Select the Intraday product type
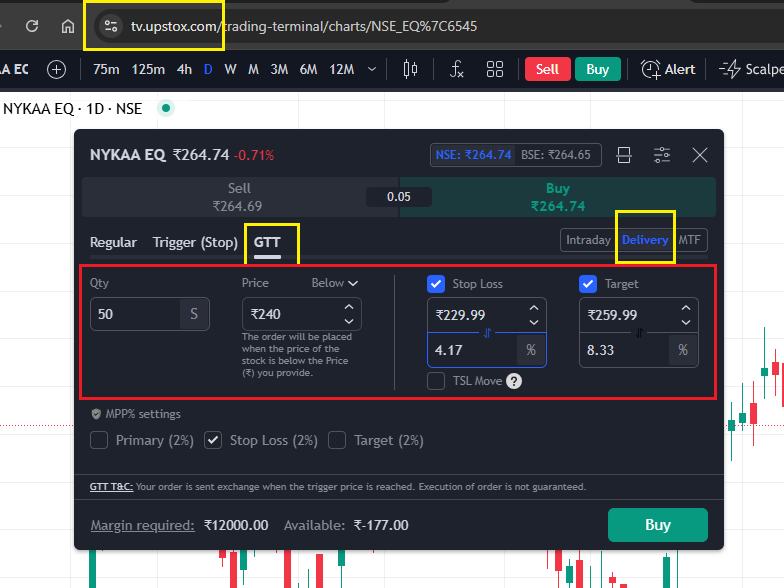Viewport: 784px width, 588px height. click(588, 240)
